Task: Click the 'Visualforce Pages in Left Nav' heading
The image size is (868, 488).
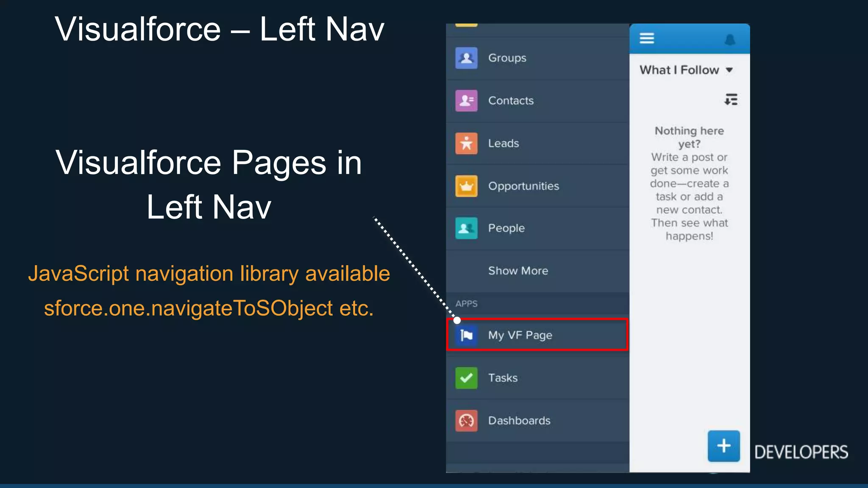Action: click(209, 185)
